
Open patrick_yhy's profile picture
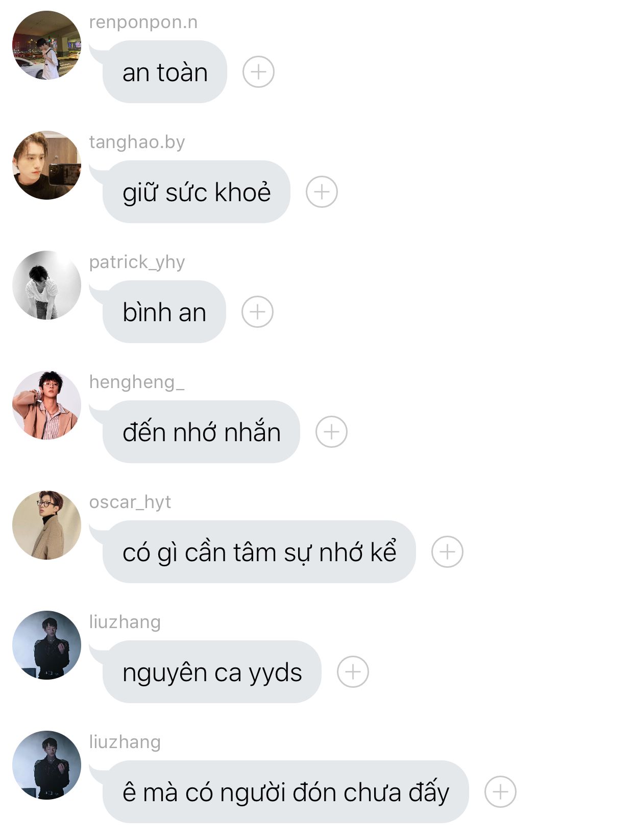(x=46, y=285)
